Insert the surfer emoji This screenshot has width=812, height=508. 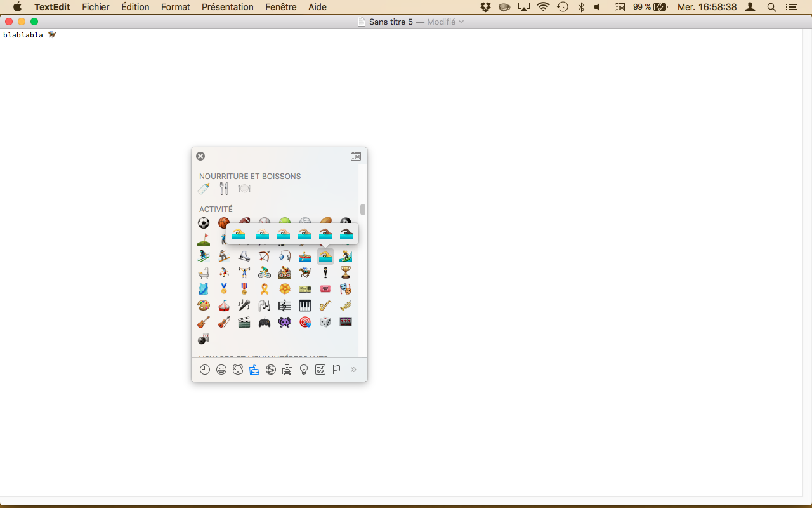(346, 256)
